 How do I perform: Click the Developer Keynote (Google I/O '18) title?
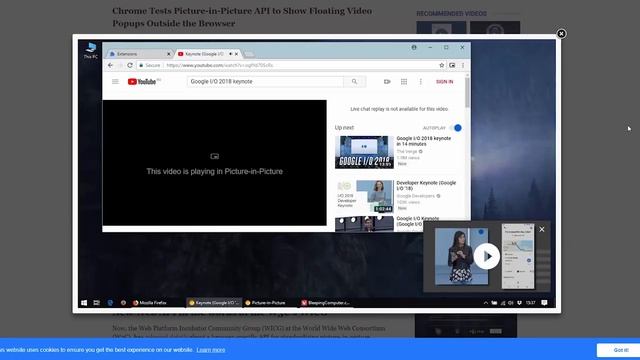coord(426,186)
